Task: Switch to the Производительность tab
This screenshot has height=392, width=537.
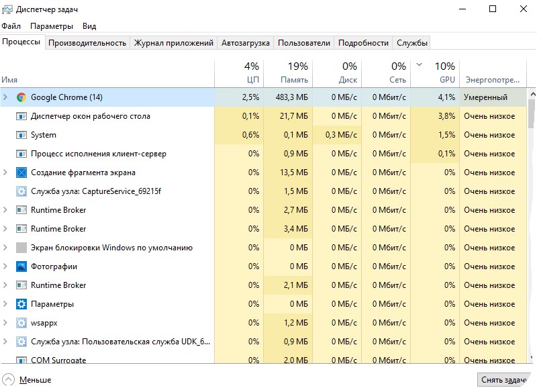Action: [87, 43]
